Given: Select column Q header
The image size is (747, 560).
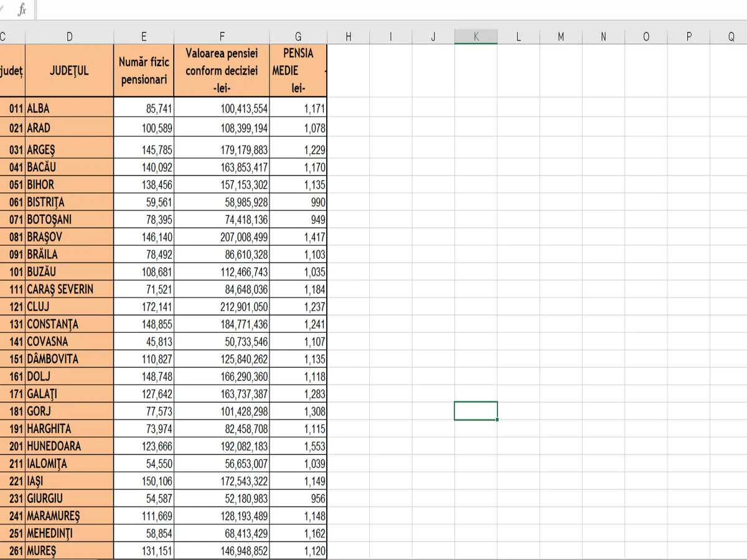Looking at the screenshot, I should tap(731, 37).
